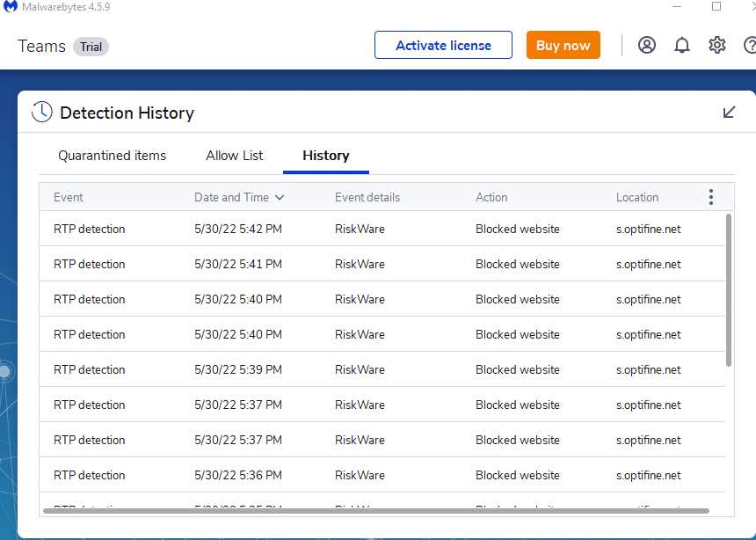Collapse the Detection History panel arrow
The width and height of the screenshot is (756, 540).
(x=729, y=112)
